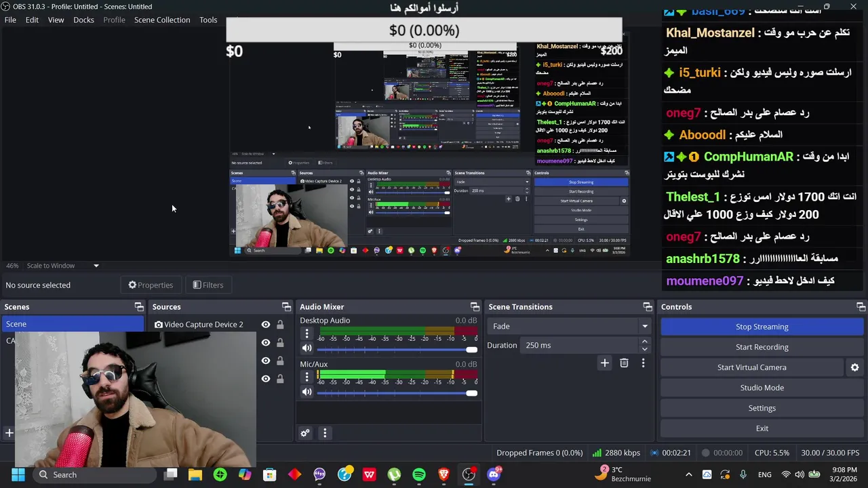Enable Studio Mode
Screen dimensions: 868x488
(x=762, y=388)
